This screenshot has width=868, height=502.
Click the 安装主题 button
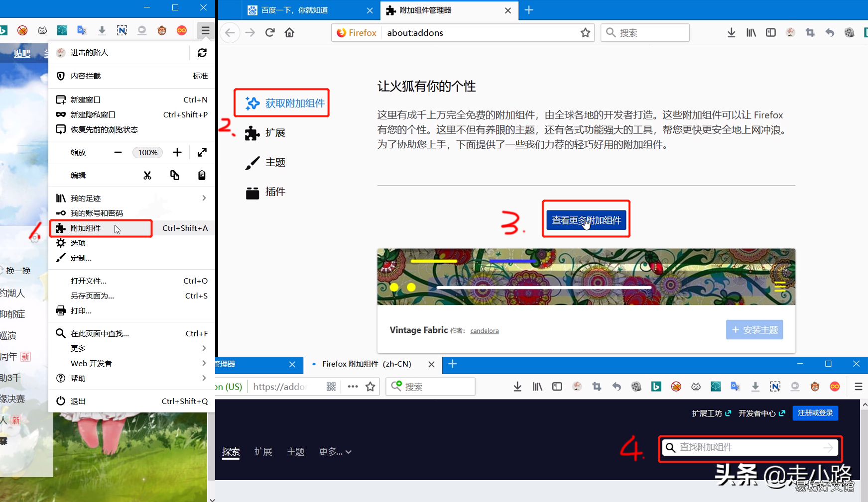(x=754, y=330)
